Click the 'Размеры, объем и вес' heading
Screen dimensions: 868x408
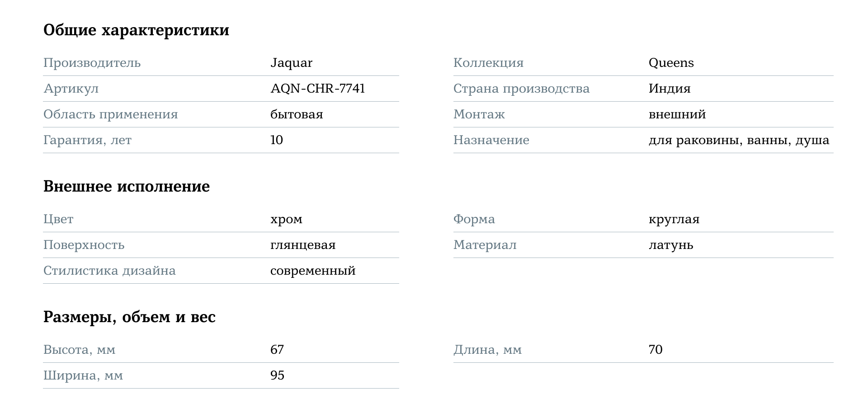point(129,317)
